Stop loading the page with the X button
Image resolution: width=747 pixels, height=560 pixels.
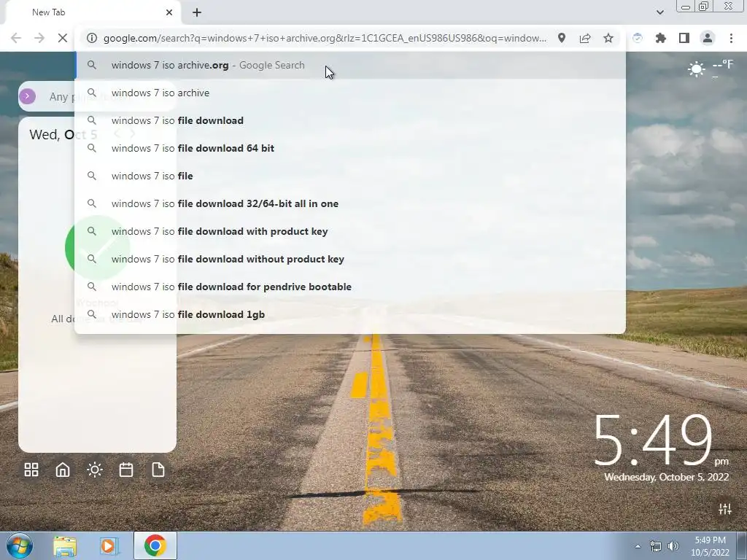point(63,38)
